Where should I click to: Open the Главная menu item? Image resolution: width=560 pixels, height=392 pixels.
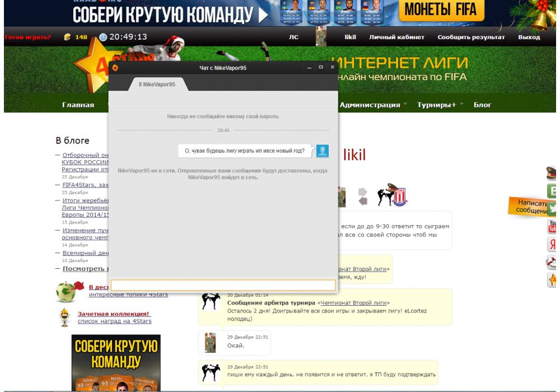click(78, 105)
